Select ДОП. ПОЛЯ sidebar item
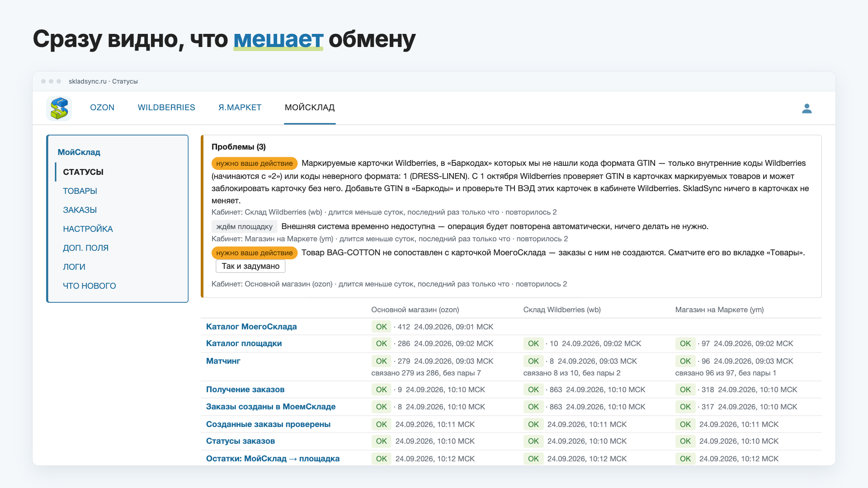 86,248
